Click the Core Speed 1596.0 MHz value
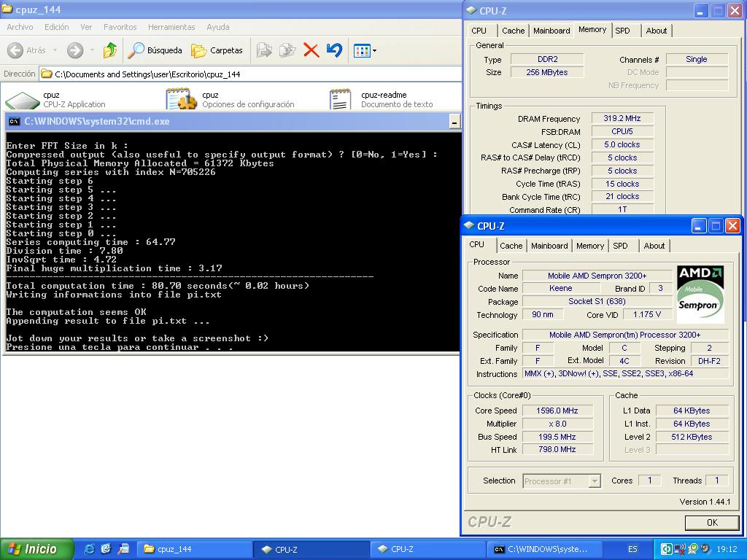747x560 pixels. tap(557, 411)
